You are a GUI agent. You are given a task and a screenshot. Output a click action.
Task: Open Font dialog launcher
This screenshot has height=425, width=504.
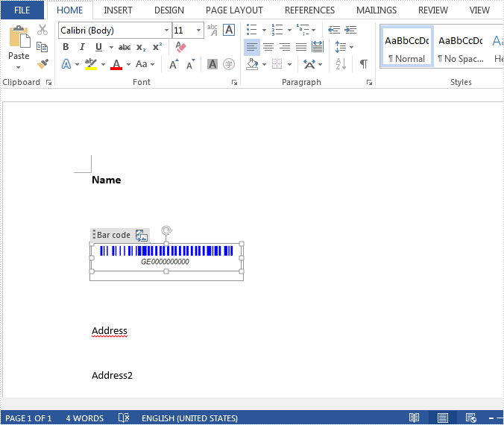234,83
